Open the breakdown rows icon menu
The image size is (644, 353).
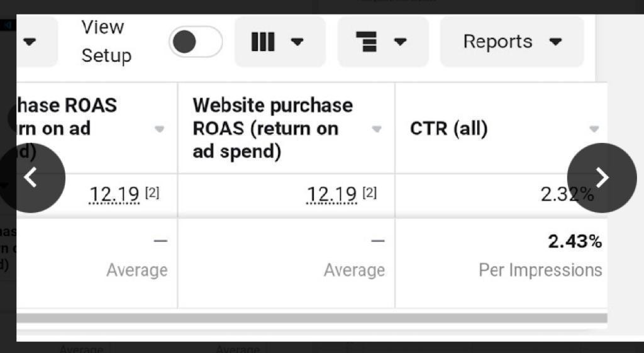click(x=383, y=42)
